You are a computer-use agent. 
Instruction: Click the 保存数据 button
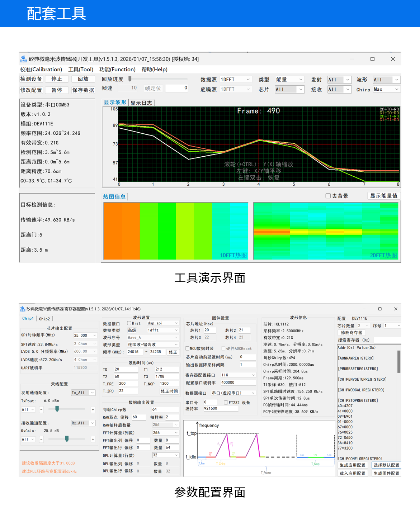83,90
